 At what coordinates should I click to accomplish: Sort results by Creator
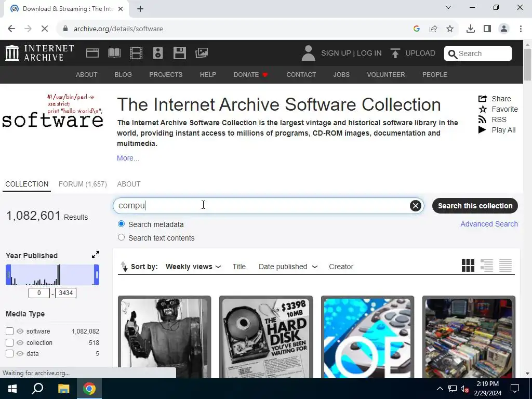tap(341, 267)
